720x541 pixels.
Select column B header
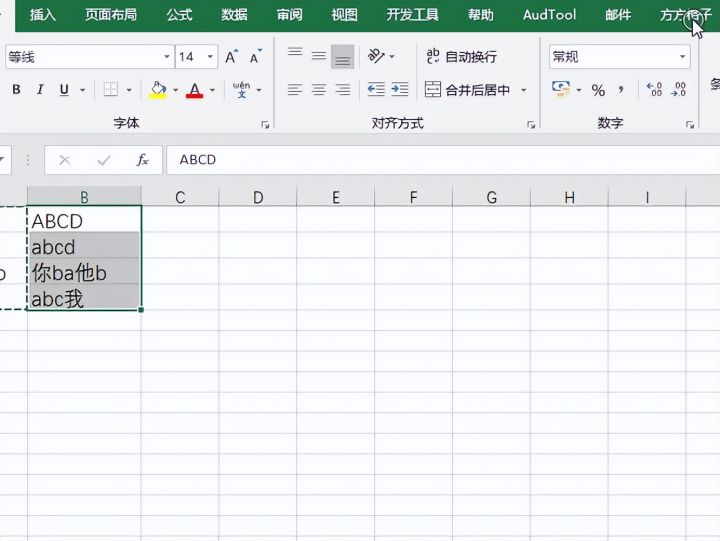[x=84, y=197]
